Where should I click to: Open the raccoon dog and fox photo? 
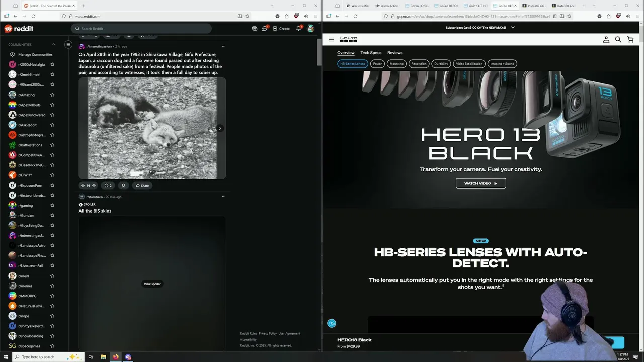[152, 128]
